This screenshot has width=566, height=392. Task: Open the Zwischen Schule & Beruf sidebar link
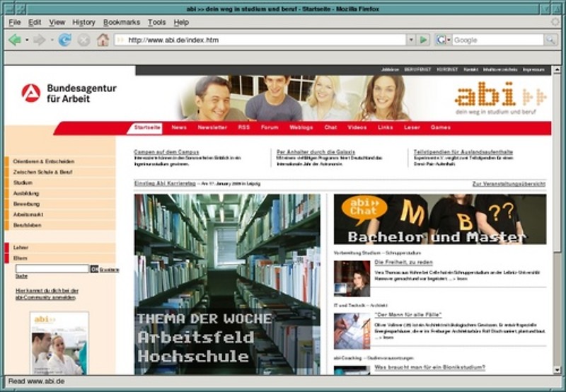click(43, 172)
